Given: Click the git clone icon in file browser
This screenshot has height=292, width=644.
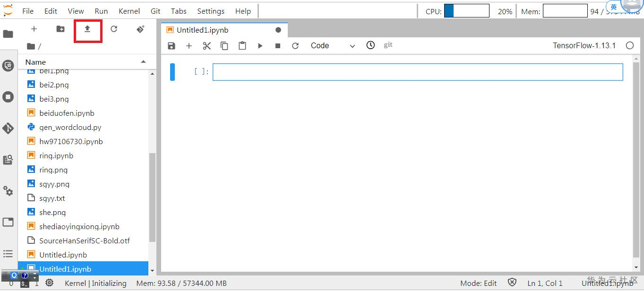Looking at the screenshot, I should [140, 29].
